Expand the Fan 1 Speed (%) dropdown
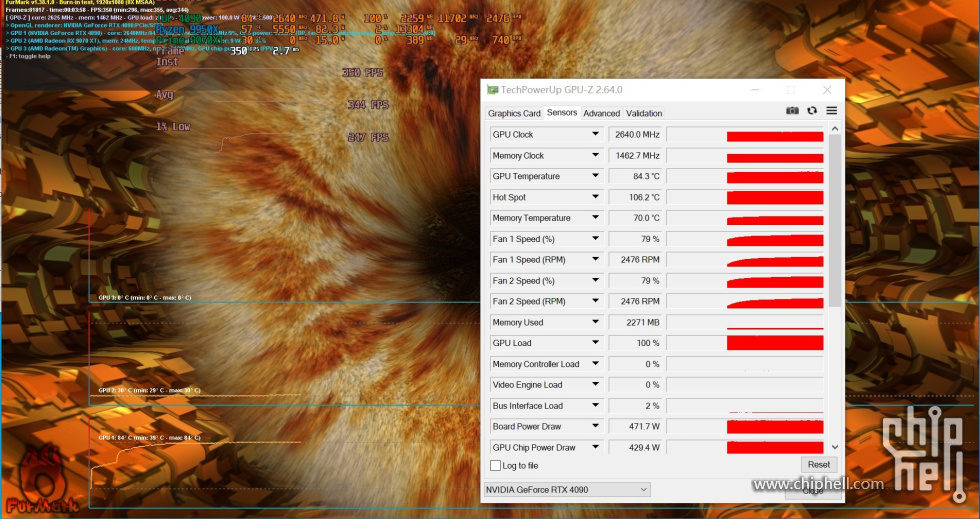 pyautogui.click(x=596, y=239)
